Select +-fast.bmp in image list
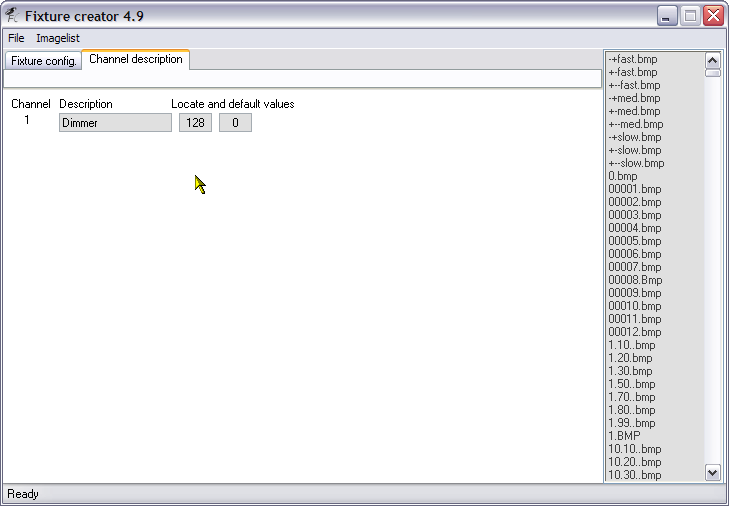729x506 pixels. point(633,72)
